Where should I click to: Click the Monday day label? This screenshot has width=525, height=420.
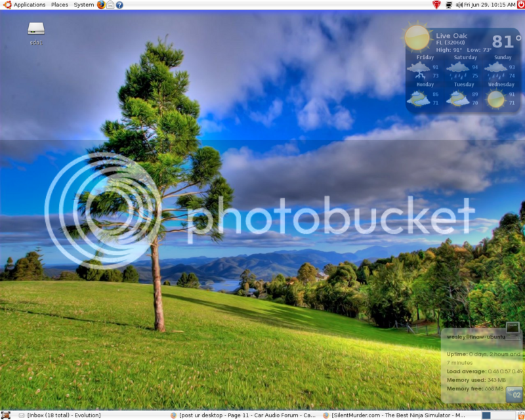click(x=425, y=85)
